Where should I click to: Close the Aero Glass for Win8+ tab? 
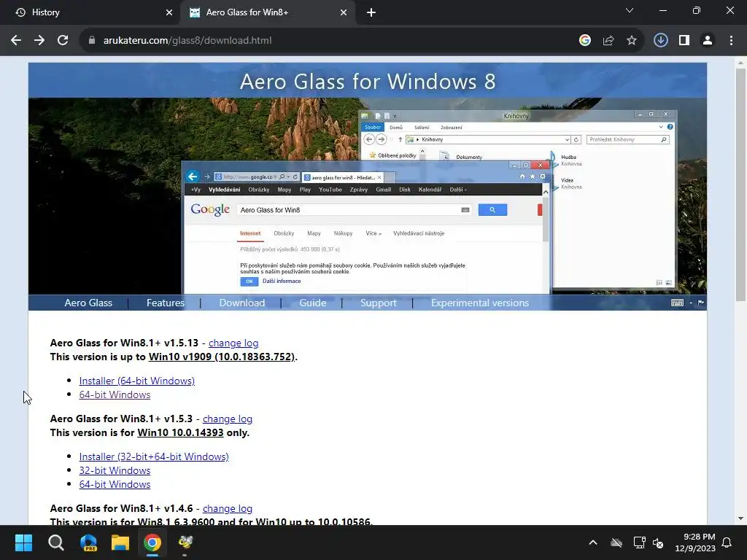point(344,13)
